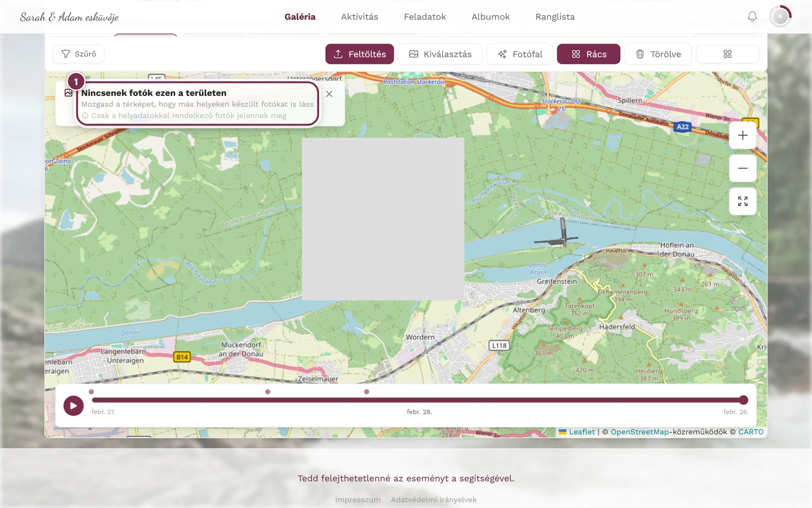Open the grid layout options button
Screen dimensions: 812x508
tap(727, 54)
